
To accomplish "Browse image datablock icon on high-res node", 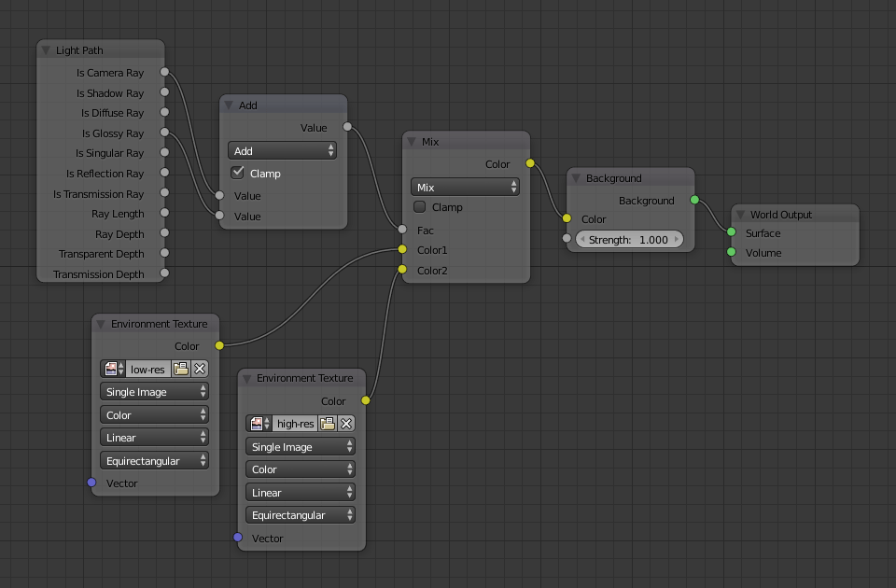I will click(x=257, y=423).
